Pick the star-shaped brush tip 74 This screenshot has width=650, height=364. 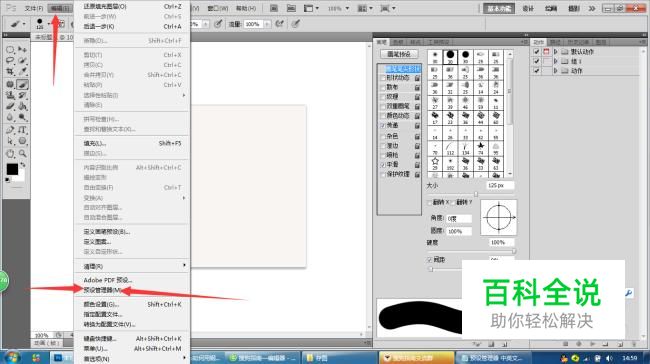click(480, 148)
